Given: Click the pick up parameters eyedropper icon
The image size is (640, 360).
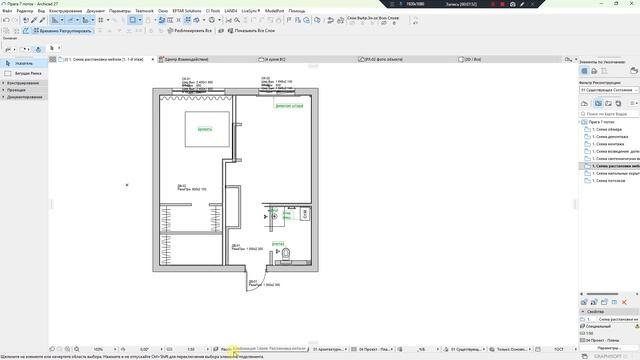Looking at the screenshot, I should click(34, 20).
